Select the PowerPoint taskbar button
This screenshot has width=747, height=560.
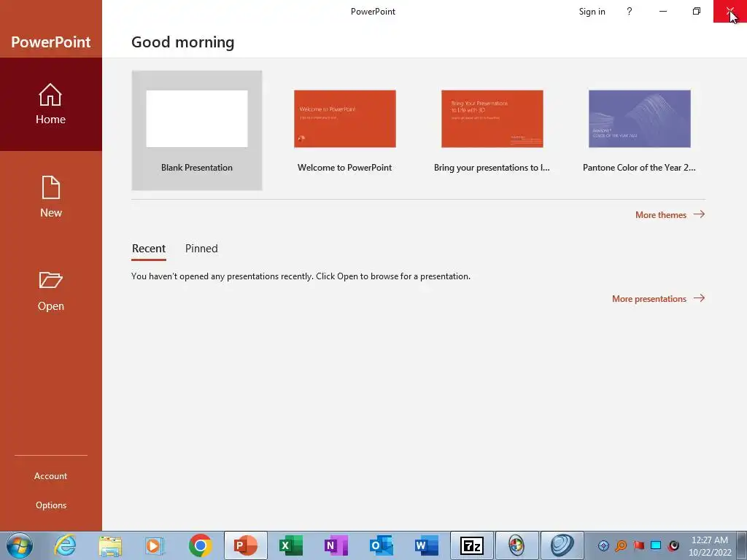pos(246,545)
